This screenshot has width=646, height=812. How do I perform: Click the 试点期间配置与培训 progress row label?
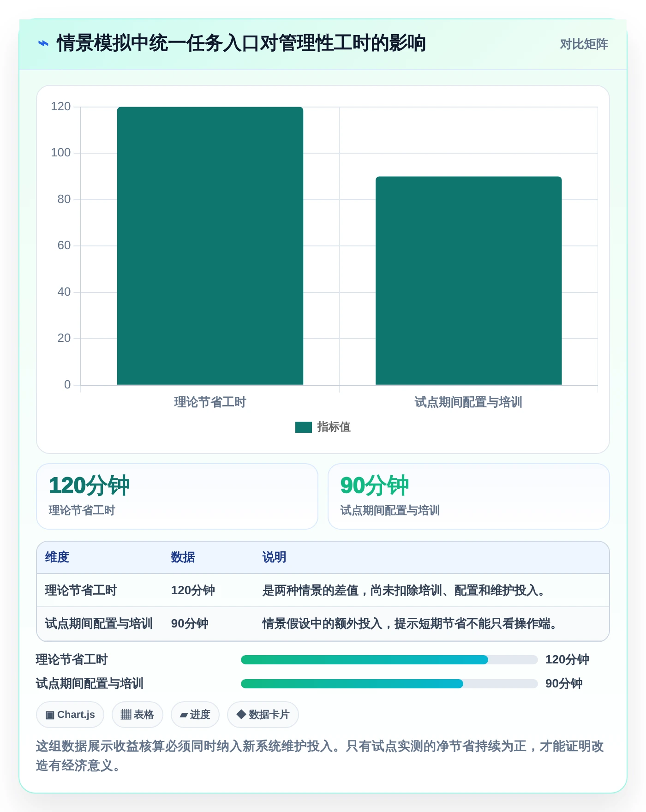click(90, 684)
